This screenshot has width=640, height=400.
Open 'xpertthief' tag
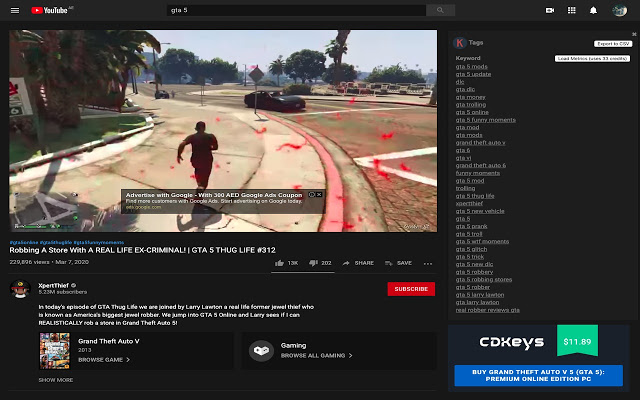pyautogui.click(x=469, y=204)
